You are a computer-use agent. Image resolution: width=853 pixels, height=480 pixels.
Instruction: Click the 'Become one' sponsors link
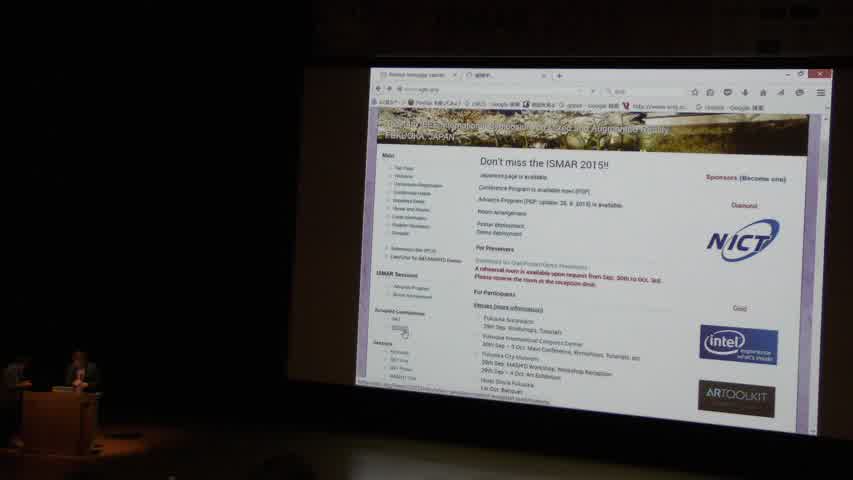pyautogui.click(x=763, y=179)
